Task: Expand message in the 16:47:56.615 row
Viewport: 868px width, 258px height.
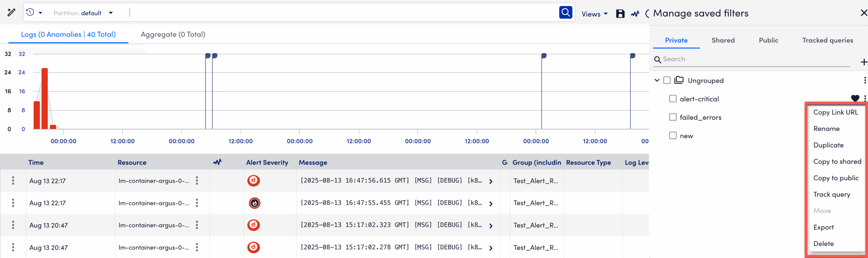Action: coord(491,181)
